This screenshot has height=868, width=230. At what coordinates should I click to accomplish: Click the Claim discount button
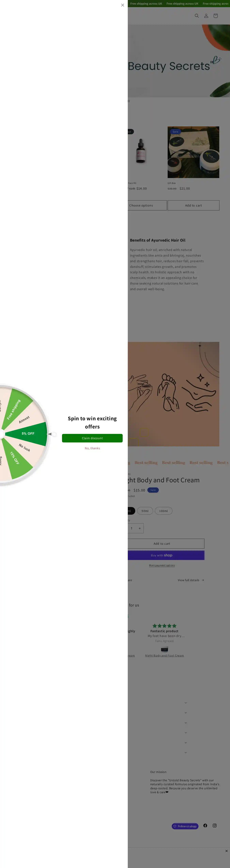pos(92,438)
